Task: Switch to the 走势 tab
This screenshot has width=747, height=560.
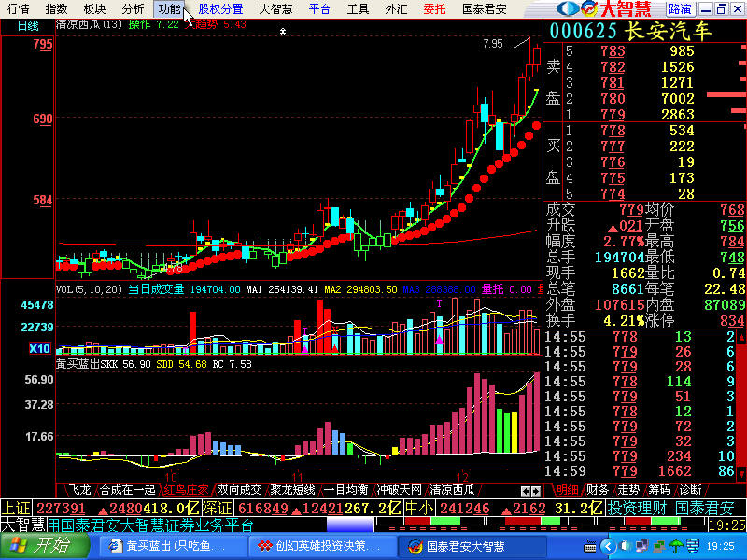Action: [x=628, y=490]
